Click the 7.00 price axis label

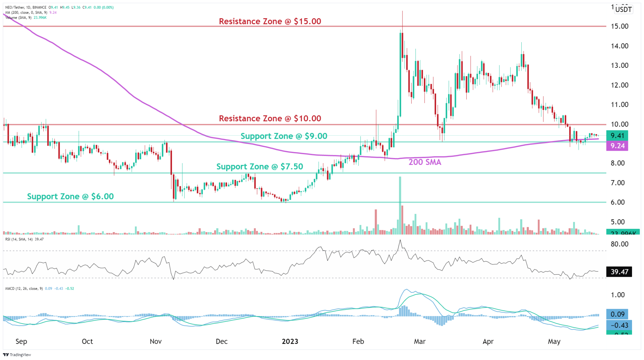coord(617,183)
